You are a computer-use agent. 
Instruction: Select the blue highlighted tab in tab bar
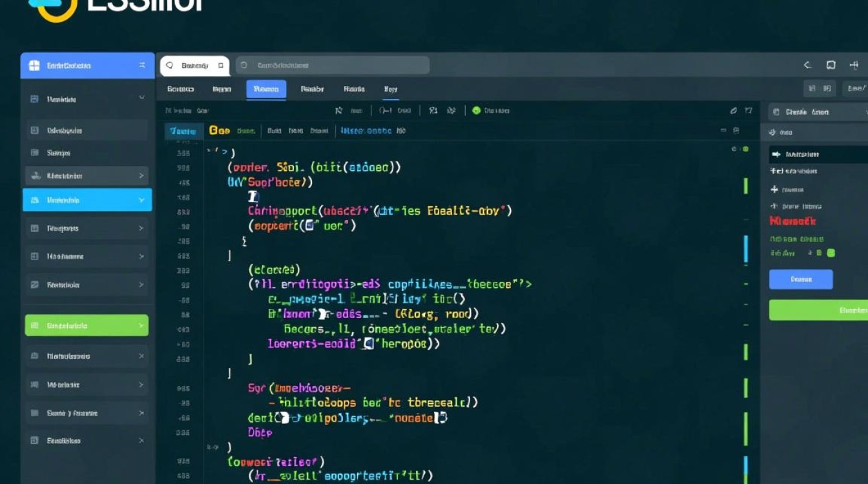tap(266, 89)
